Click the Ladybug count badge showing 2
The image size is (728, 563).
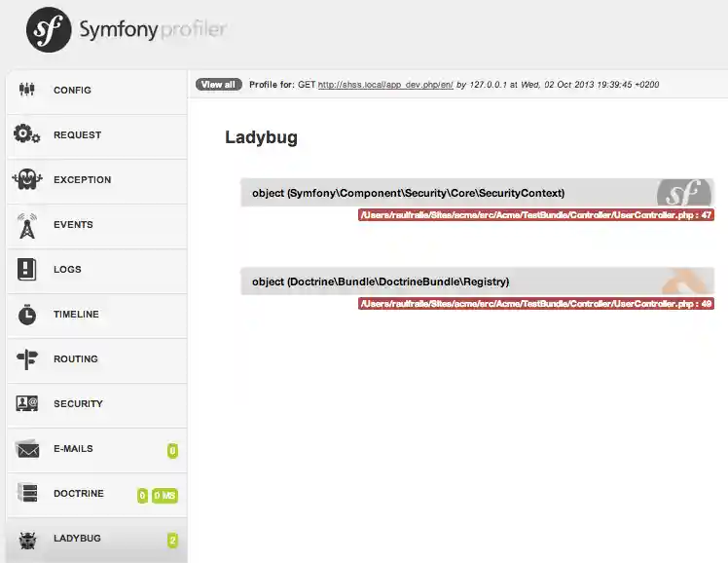point(172,541)
